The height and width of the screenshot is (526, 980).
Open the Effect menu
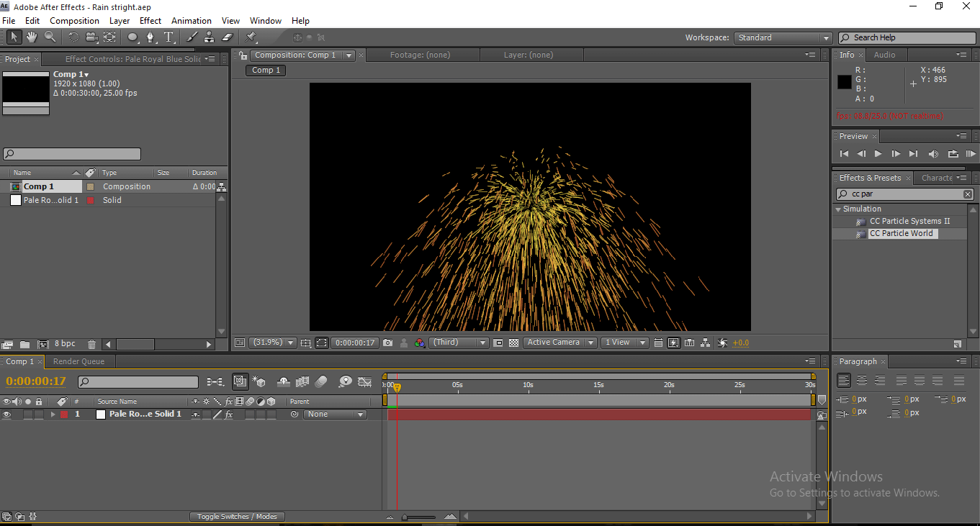pos(150,21)
